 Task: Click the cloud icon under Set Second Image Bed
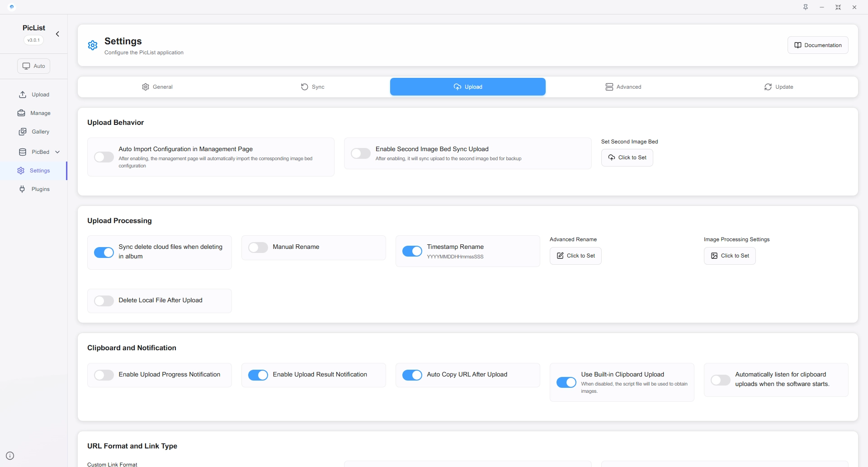click(x=612, y=157)
